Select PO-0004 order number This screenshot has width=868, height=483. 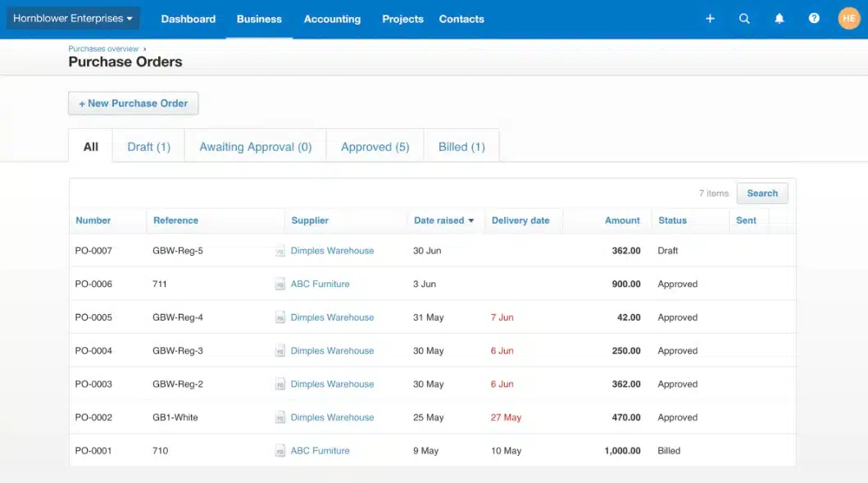93,351
